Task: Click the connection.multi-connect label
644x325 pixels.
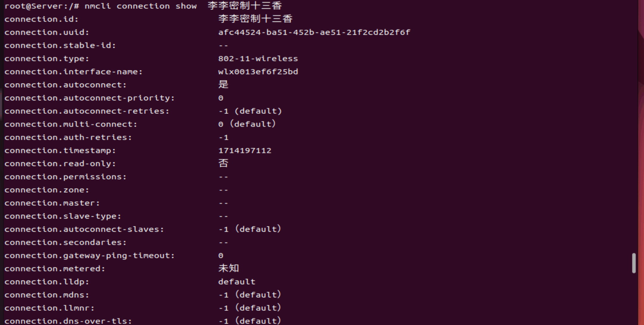Action: coord(71,124)
